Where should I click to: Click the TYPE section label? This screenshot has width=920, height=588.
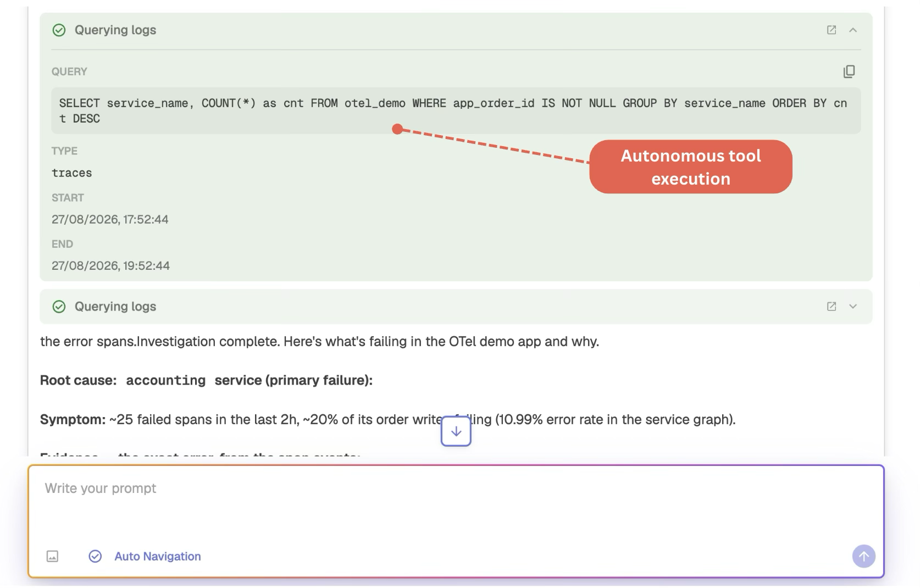tap(64, 151)
